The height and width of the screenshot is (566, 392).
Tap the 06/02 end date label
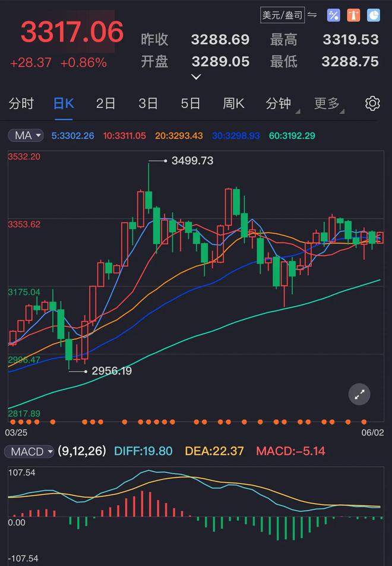pos(372,432)
